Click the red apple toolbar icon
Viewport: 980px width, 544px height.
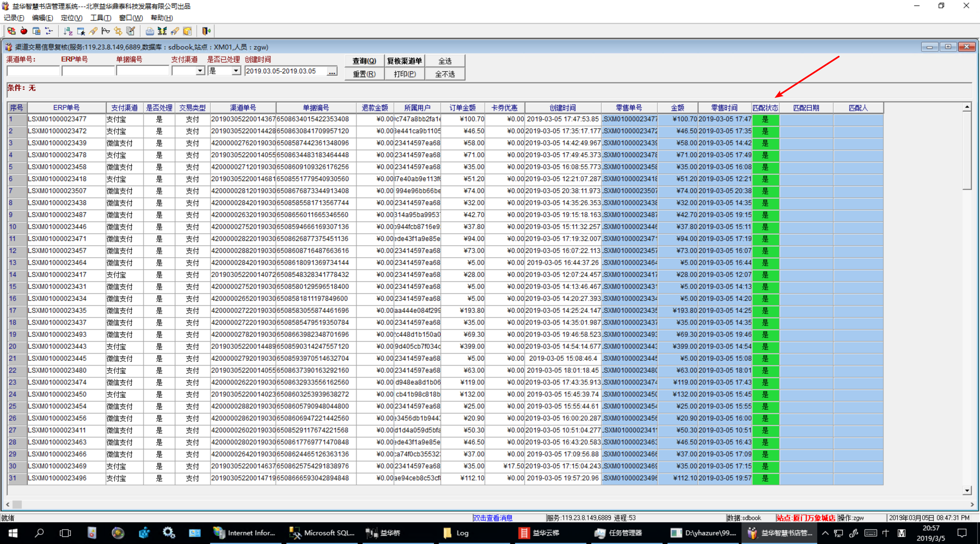[24, 31]
